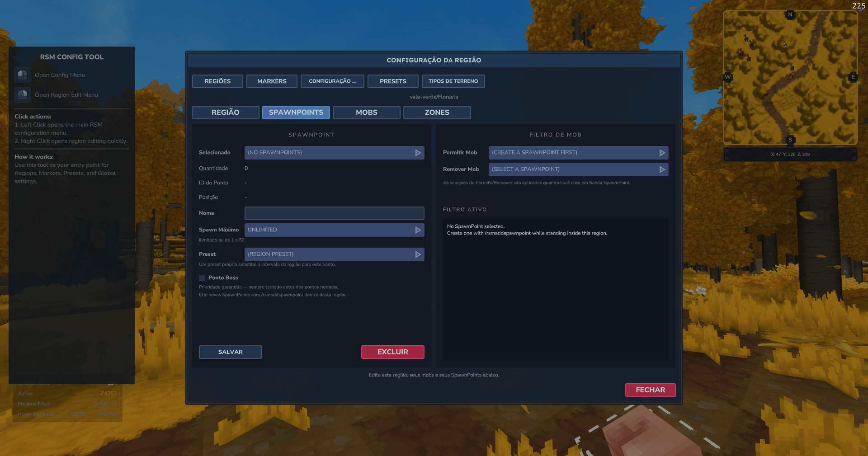Image resolution: width=868 pixels, height=456 pixels.
Task: Click the Nome text input field
Action: pyautogui.click(x=335, y=213)
